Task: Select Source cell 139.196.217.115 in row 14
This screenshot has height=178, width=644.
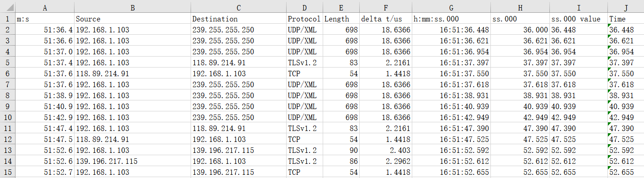Action: 133,161
